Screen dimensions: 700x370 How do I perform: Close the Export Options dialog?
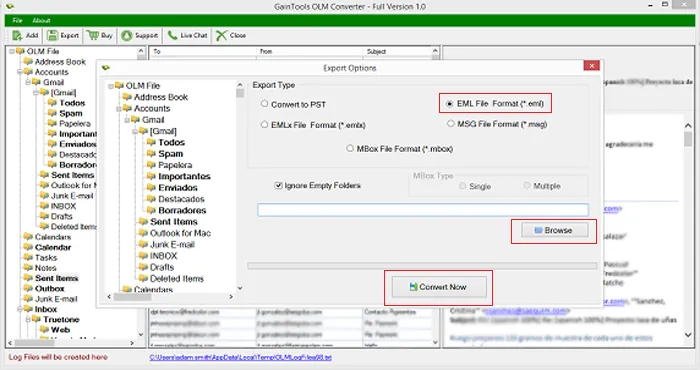(592, 66)
